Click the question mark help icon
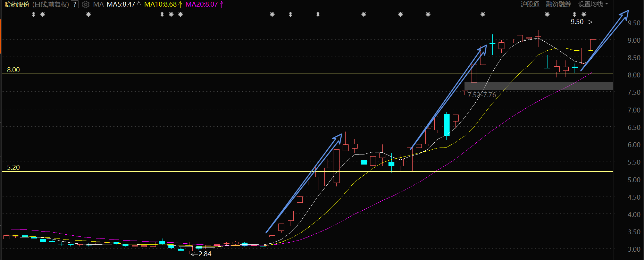The image size is (644, 260). (75, 5)
